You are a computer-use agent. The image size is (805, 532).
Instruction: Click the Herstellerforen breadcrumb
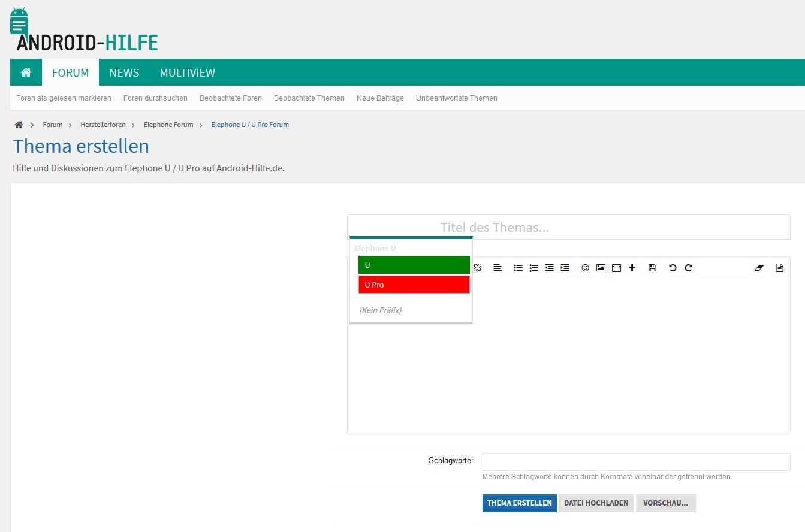coord(103,125)
